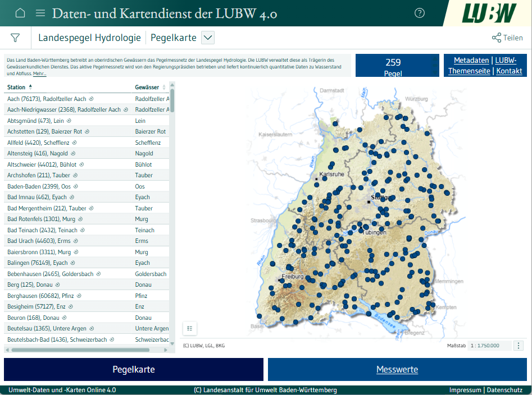Viewport: 532px width, 395px height.
Task: Select row Beutelsbach-Bad (1436), Schweizerbach
Action: tap(88, 339)
